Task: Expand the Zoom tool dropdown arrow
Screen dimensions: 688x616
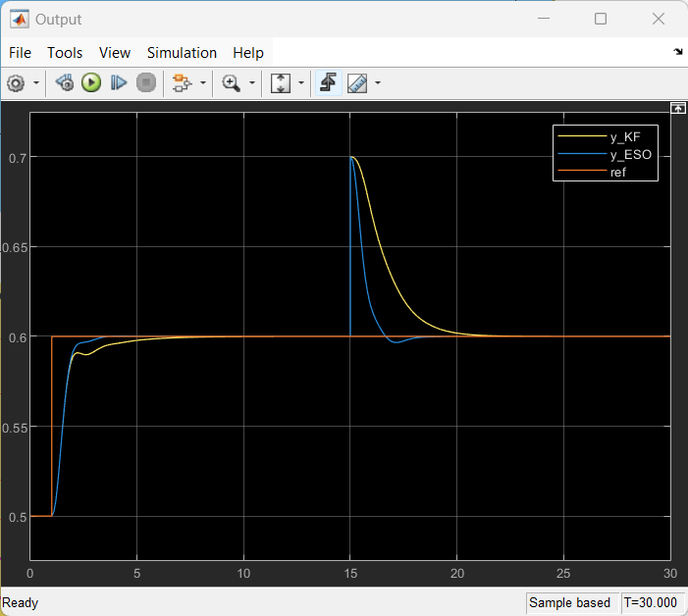Action: point(252,83)
